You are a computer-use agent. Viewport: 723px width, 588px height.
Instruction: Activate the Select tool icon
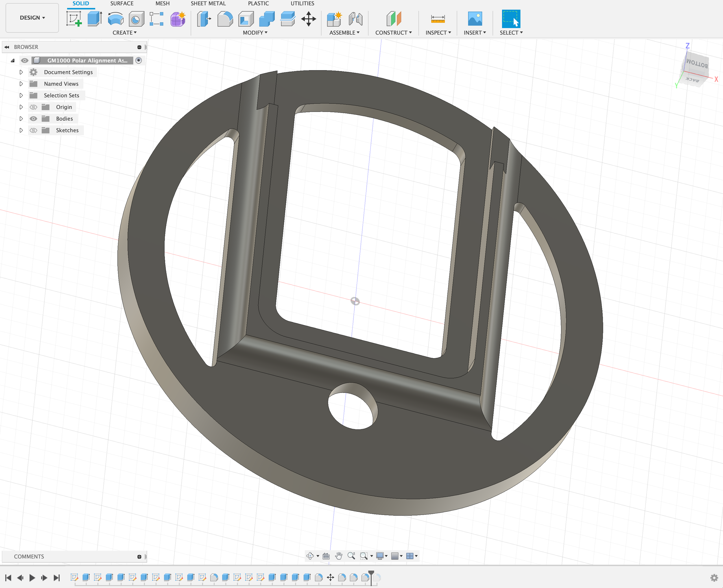511,19
